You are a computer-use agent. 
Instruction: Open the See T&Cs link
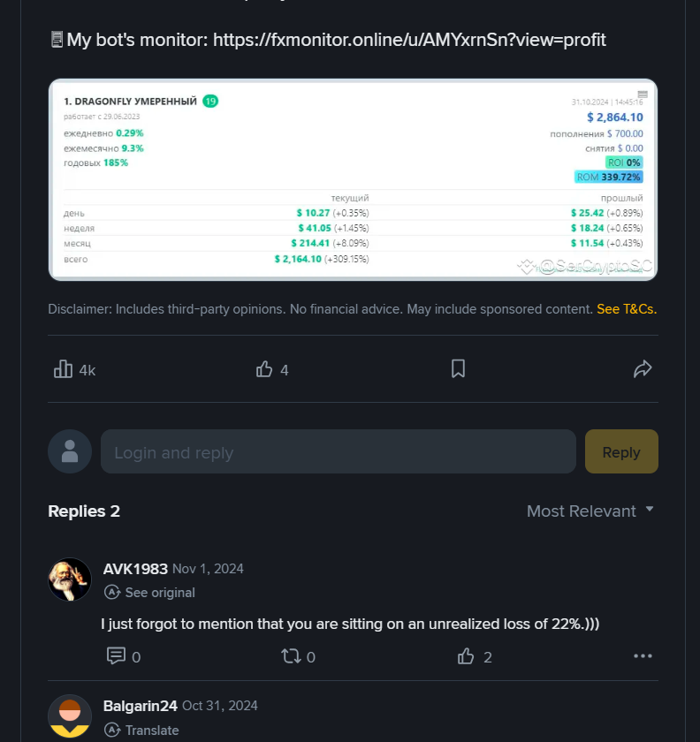tap(627, 309)
